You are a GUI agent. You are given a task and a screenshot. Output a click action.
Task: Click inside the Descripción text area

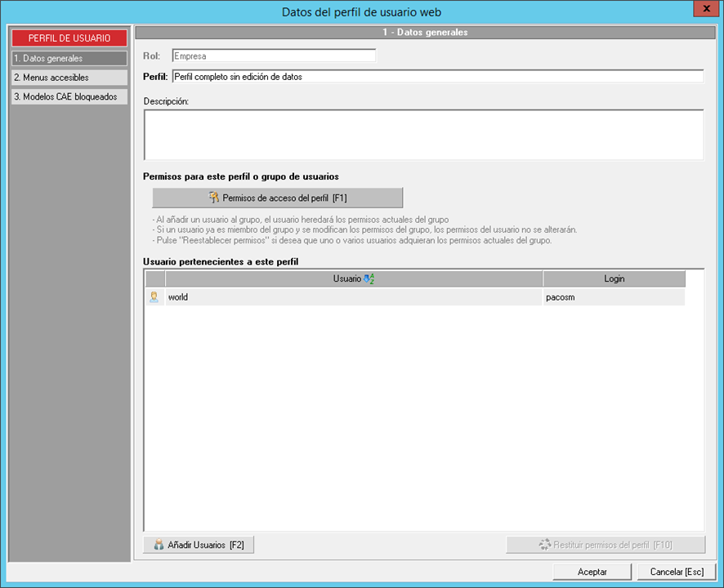(x=423, y=135)
